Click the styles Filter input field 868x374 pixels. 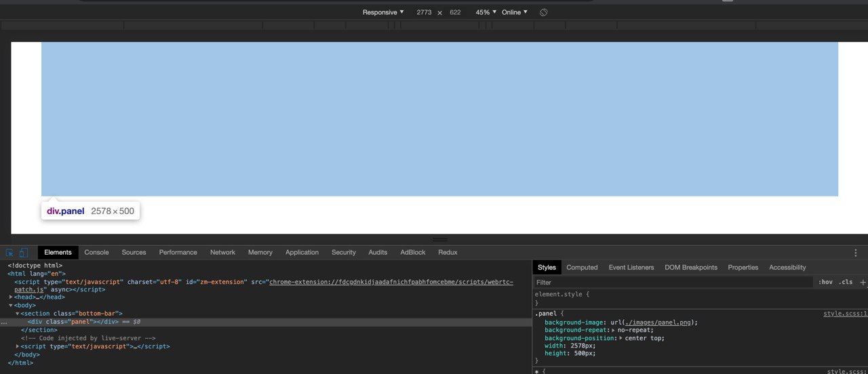673,282
